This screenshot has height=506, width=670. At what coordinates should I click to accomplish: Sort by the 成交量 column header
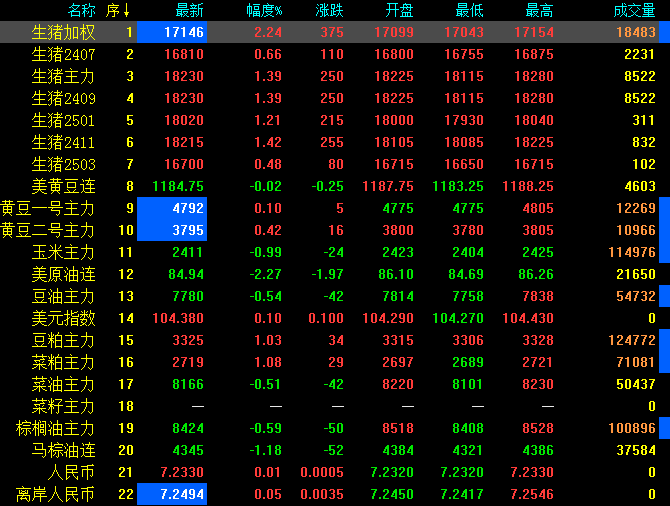(x=635, y=10)
